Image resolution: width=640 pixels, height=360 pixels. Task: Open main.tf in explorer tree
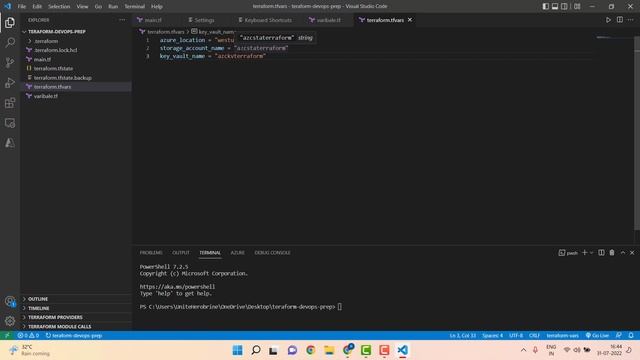point(76,59)
